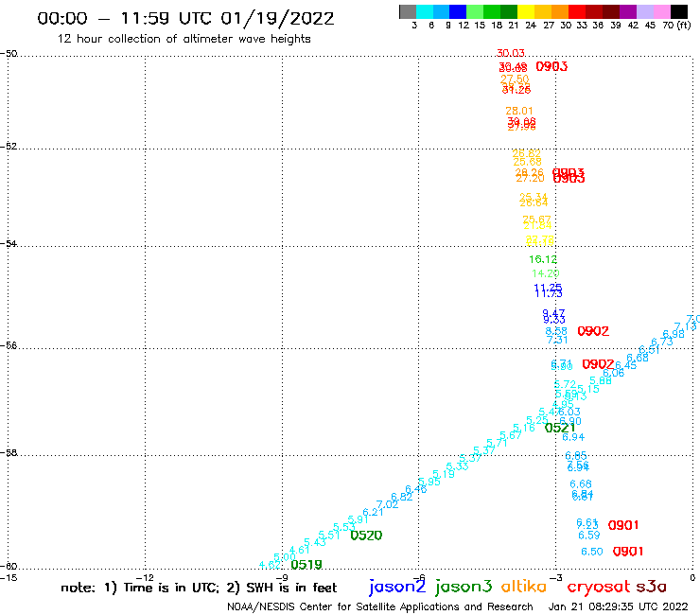Click the green time label 0521

560,428
